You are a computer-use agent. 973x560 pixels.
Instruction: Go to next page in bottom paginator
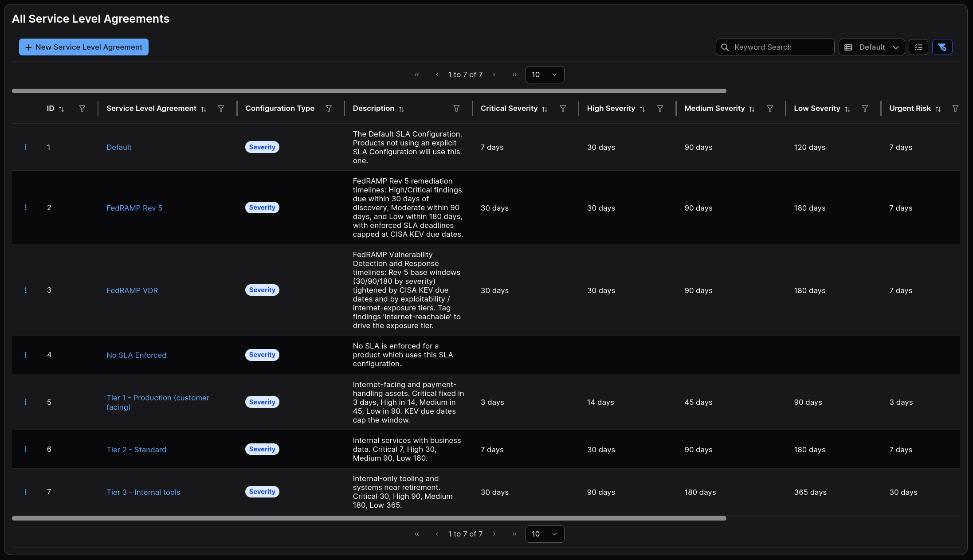[494, 534]
